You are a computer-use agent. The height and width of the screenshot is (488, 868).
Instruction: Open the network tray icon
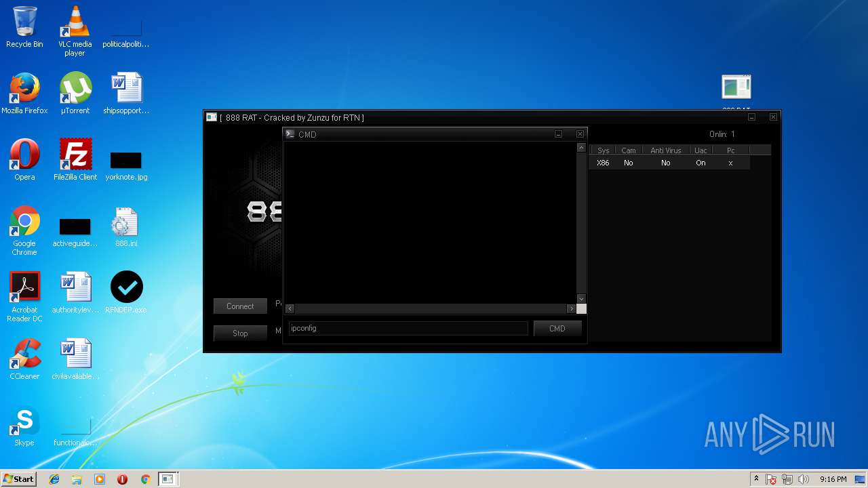787,479
